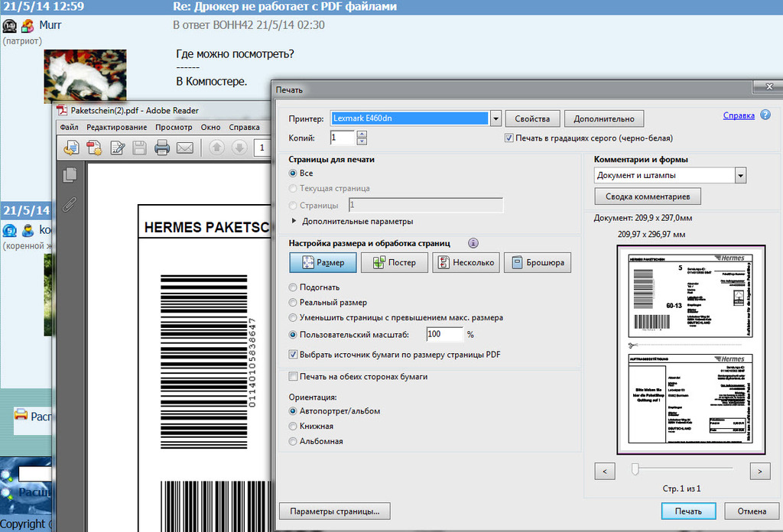The image size is (783, 532).
Task: Increase copies with the up stepper arrow
Action: pos(362,134)
